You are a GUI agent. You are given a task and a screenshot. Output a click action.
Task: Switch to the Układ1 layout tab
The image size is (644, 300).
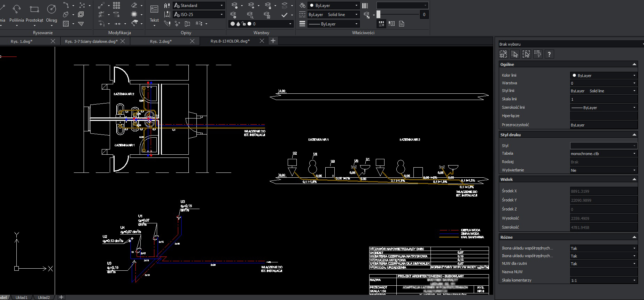click(21, 297)
